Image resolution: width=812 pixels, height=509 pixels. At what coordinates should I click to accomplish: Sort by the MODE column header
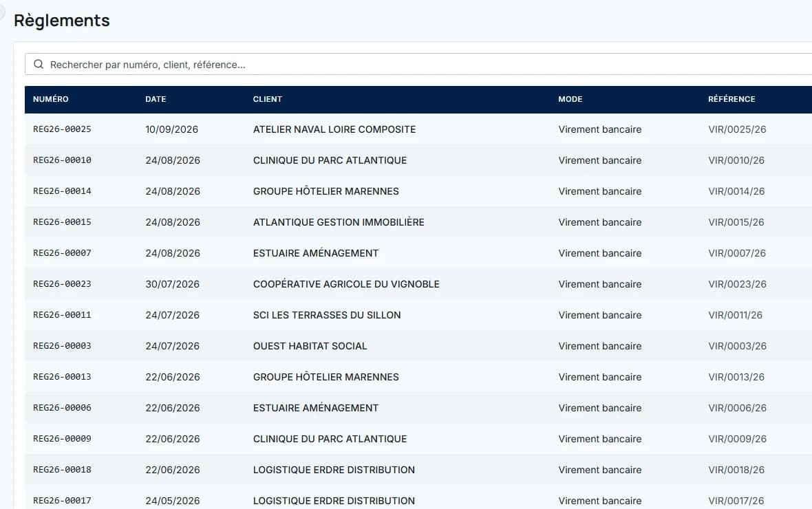(570, 99)
